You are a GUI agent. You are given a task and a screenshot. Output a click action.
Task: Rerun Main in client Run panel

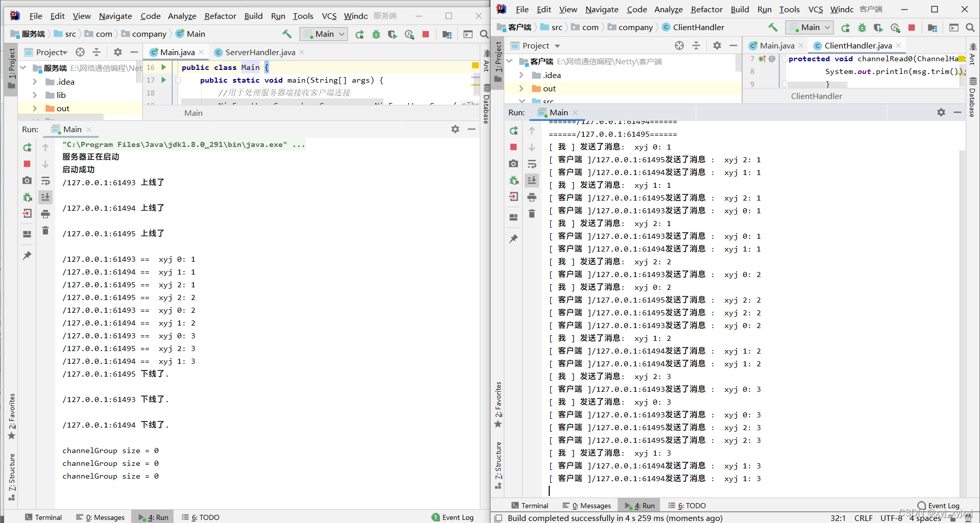[x=513, y=131]
